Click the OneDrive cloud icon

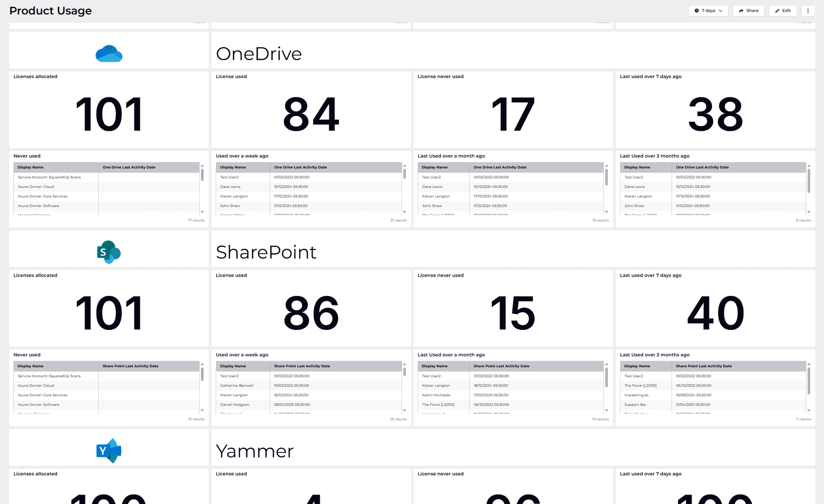point(109,54)
